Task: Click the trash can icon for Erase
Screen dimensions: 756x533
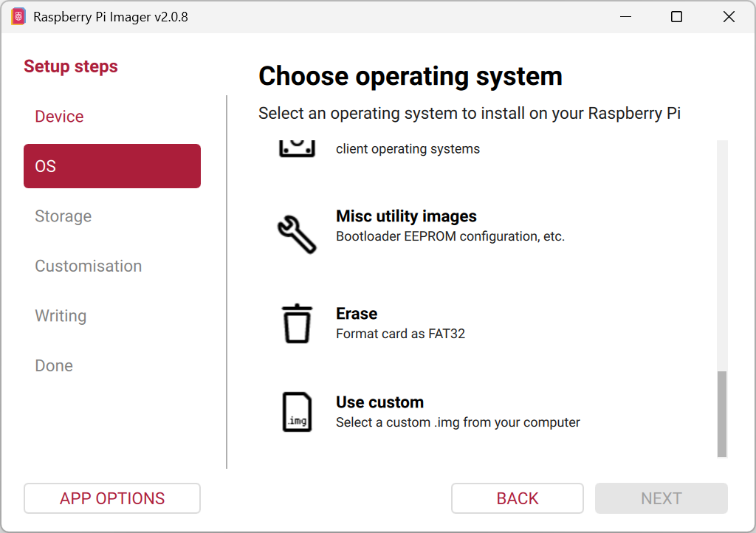Action: coord(297,323)
